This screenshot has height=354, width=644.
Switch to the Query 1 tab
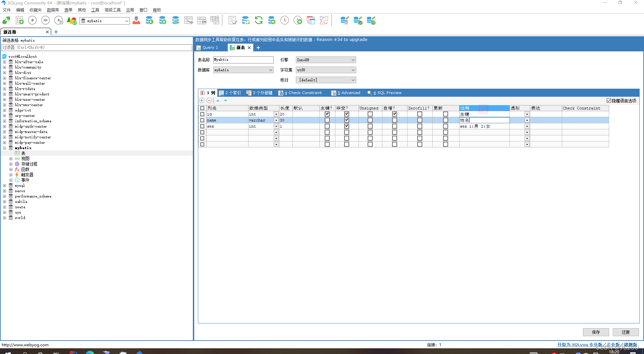(x=207, y=48)
